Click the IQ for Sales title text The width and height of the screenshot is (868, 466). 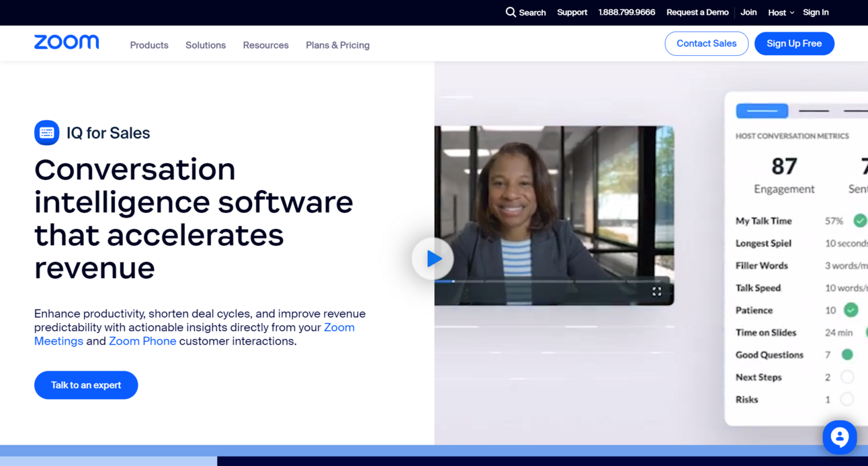point(108,133)
